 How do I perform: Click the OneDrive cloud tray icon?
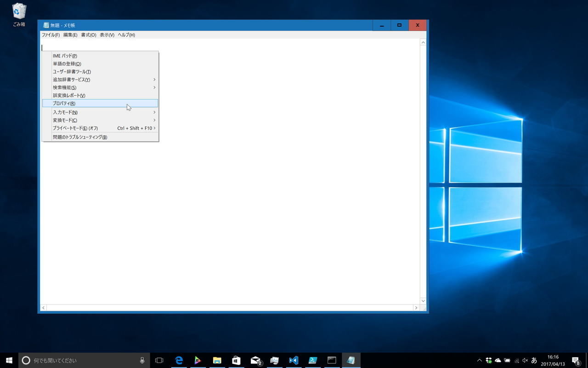coord(498,360)
